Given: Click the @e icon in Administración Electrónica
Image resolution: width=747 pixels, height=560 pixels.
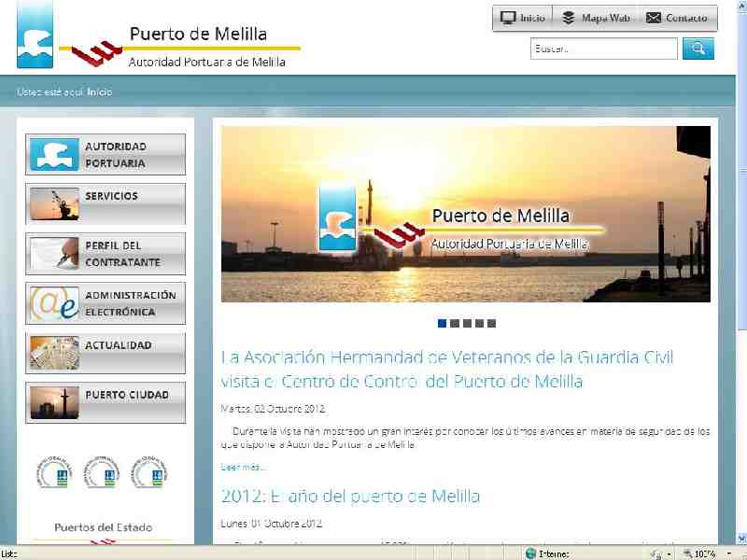Looking at the screenshot, I should click(54, 302).
